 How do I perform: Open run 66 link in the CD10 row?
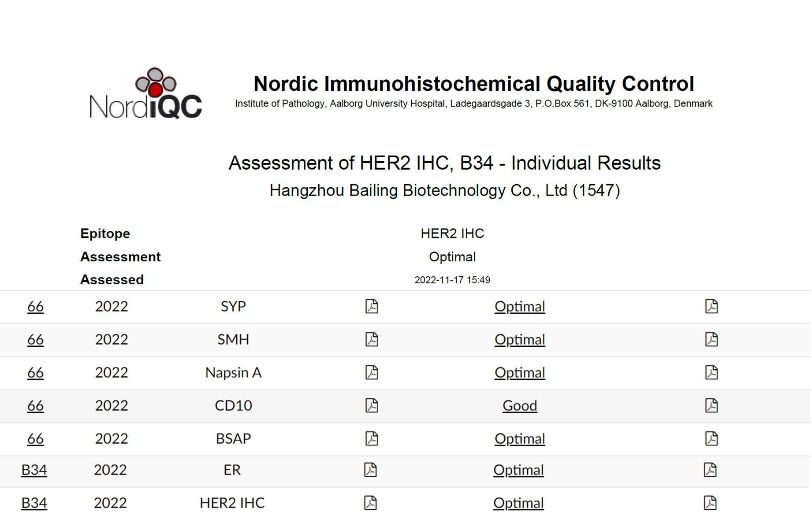click(35, 405)
